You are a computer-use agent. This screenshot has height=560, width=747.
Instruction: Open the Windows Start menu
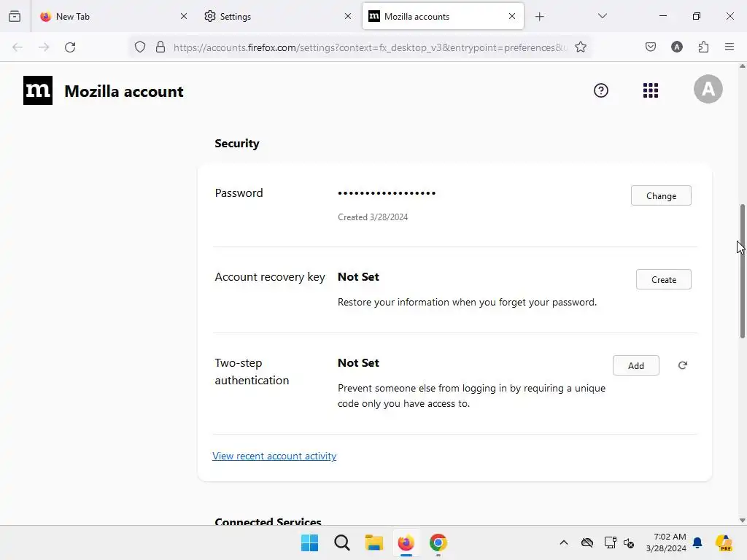pos(309,542)
